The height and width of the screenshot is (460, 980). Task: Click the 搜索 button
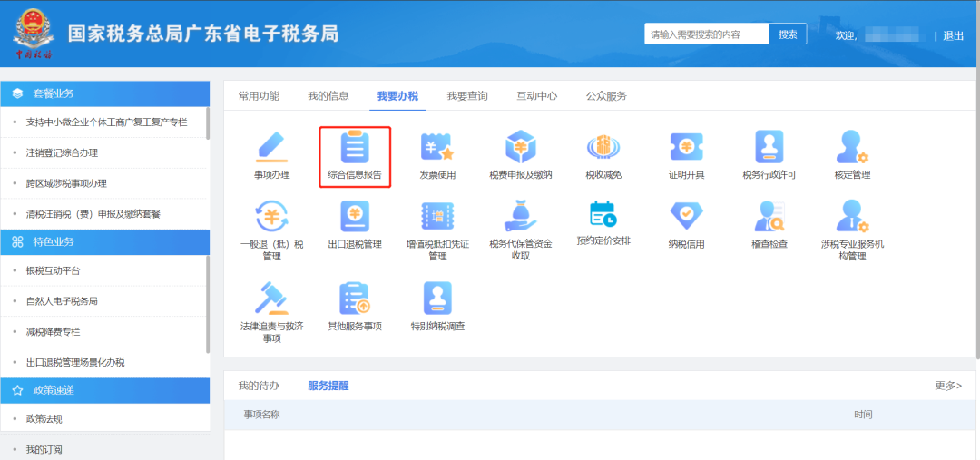788,34
